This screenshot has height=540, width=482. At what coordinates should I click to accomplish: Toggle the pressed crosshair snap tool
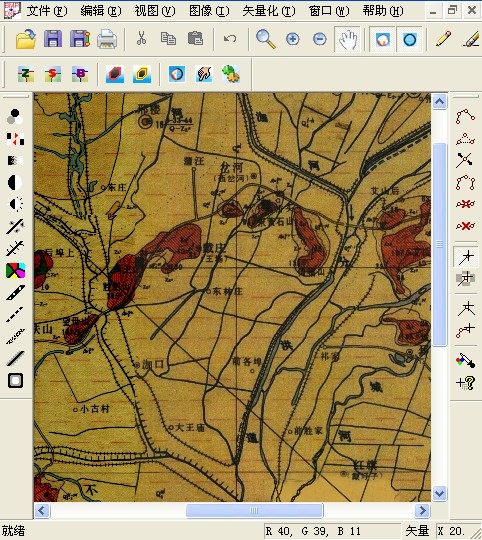pyautogui.click(x=465, y=257)
